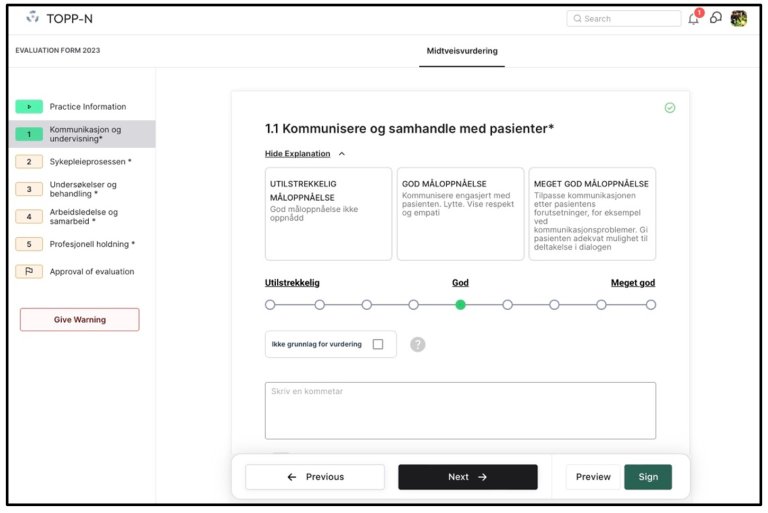Click the Give Warning button
Screen dimensions: 768x513
click(x=80, y=320)
